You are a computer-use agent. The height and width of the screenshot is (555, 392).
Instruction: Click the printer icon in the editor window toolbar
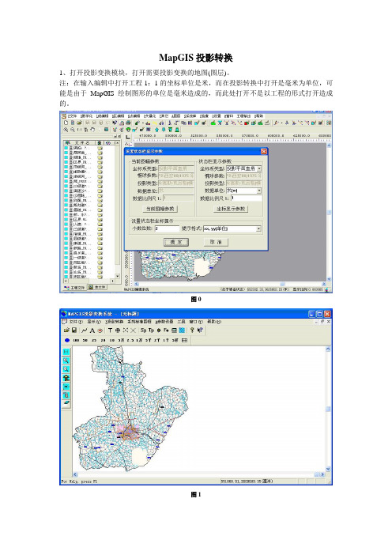[x=128, y=123]
